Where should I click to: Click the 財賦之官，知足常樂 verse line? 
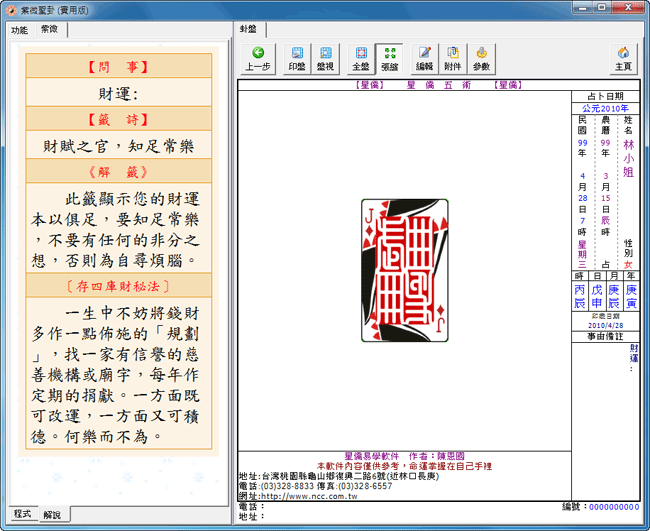(119, 146)
